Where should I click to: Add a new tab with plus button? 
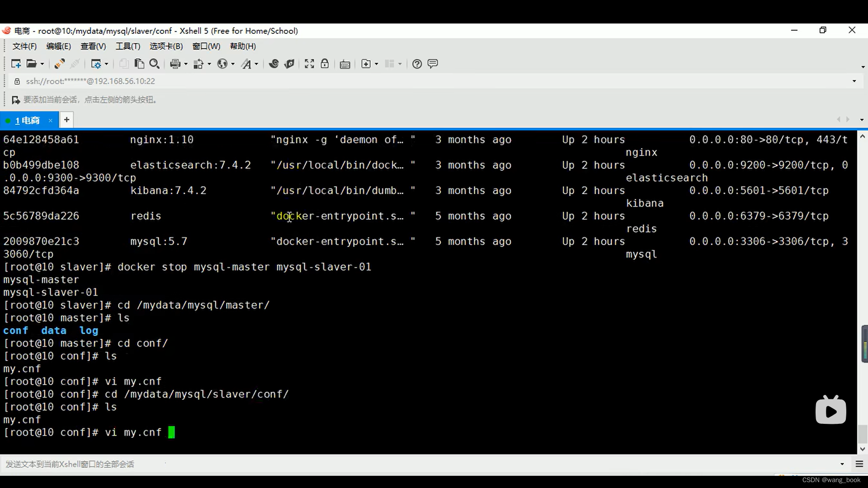pyautogui.click(x=66, y=120)
